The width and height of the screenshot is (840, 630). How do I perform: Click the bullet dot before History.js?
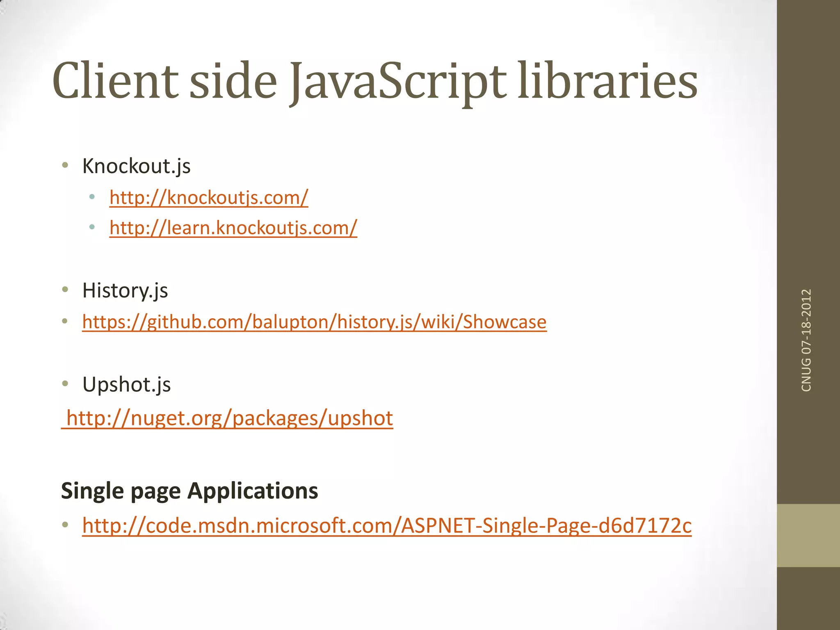point(65,290)
